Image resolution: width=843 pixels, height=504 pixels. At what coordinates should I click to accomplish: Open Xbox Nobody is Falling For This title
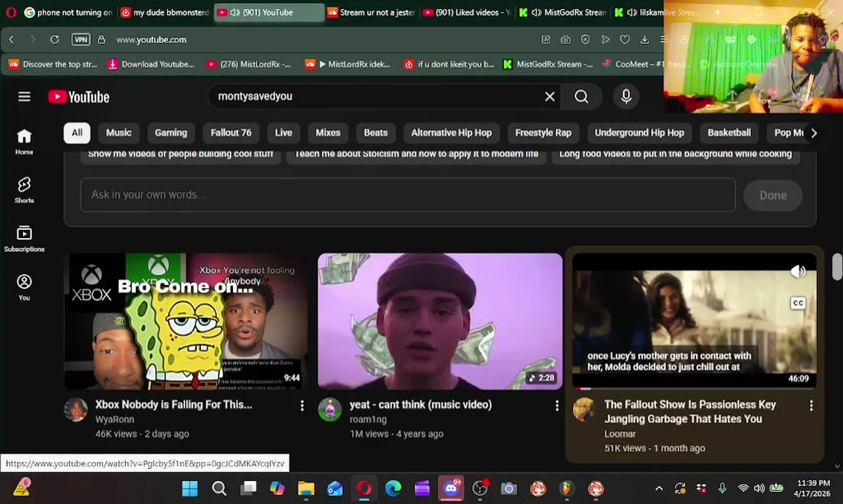(174, 405)
